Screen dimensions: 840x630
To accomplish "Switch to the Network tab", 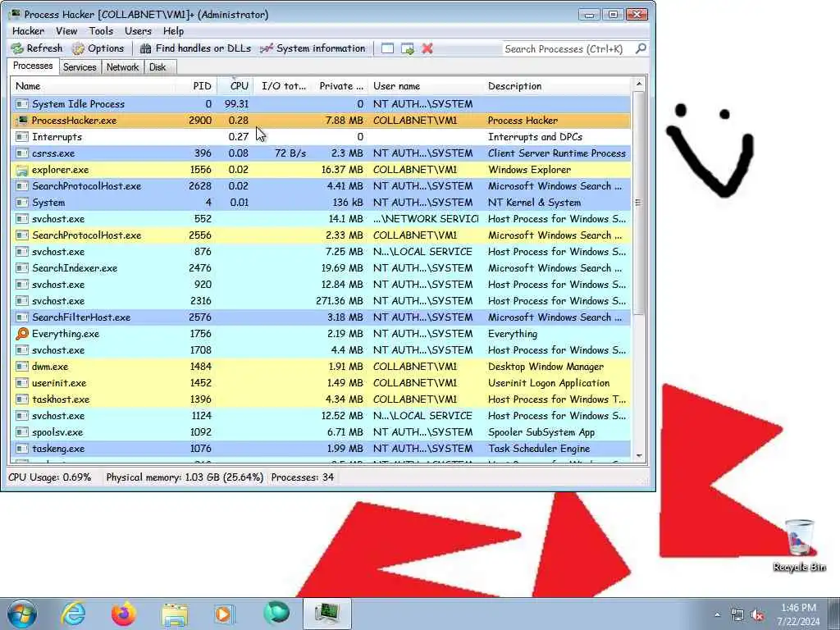I will click(x=122, y=67).
